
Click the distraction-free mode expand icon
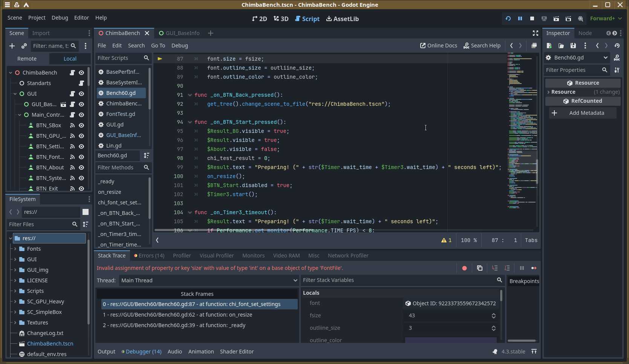point(535,33)
